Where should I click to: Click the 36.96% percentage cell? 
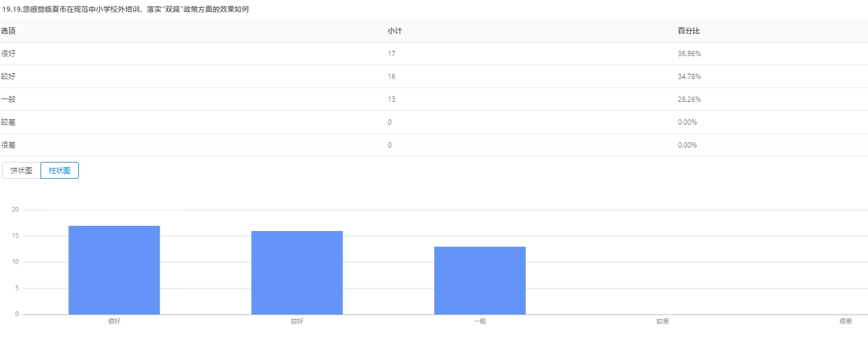[x=689, y=54]
